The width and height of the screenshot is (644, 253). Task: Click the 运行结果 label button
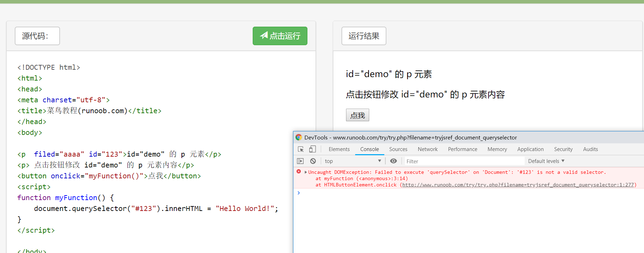(x=364, y=36)
